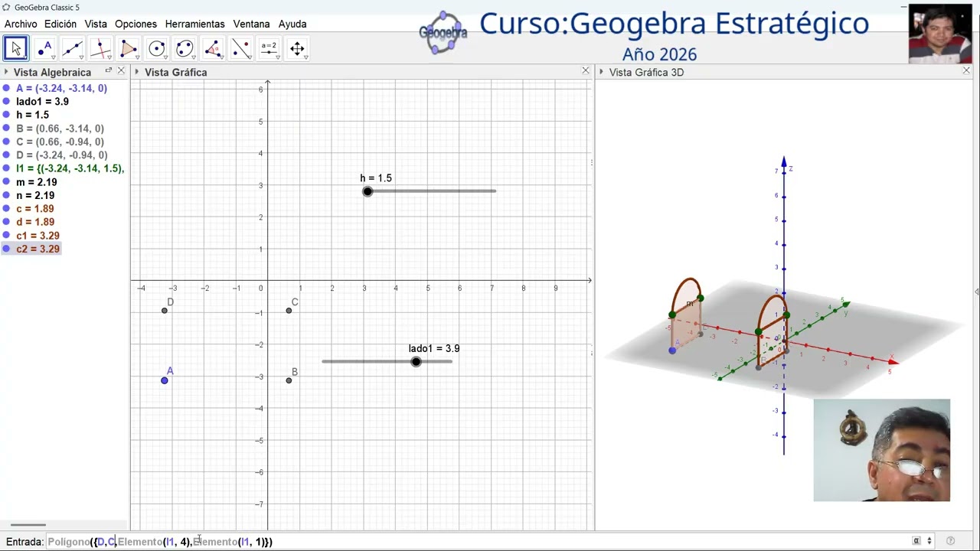Select the Polygon tool
Screen dimensions: 980x551
[129, 49]
